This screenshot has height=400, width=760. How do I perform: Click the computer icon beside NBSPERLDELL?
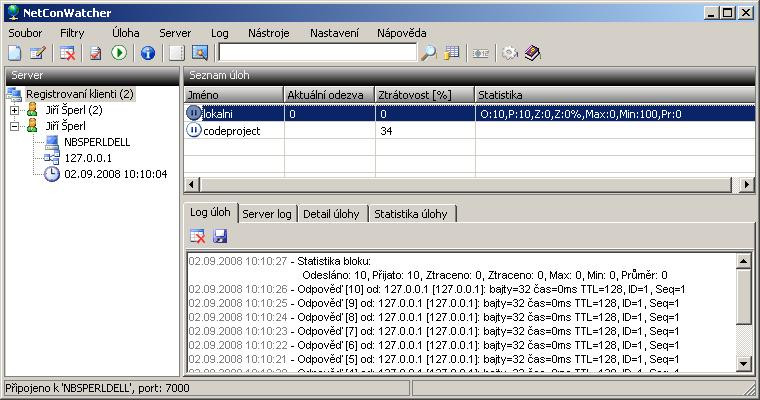pos(52,142)
